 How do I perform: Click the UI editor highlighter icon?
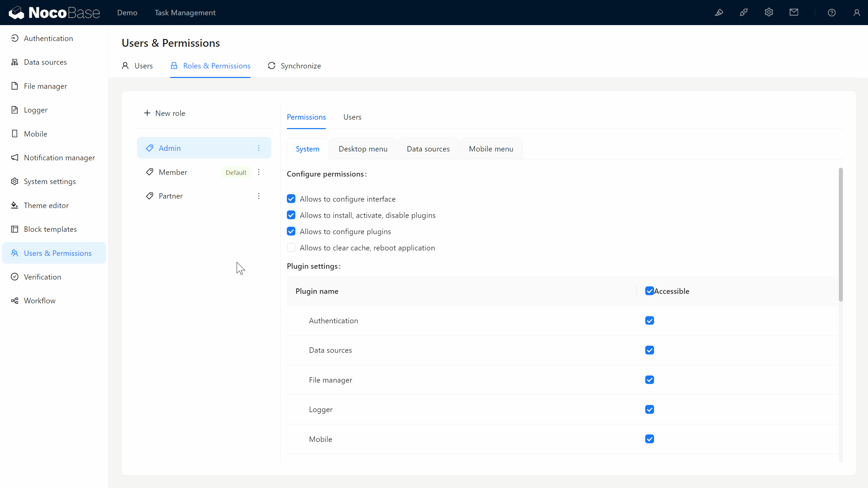(x=719, y=13)
